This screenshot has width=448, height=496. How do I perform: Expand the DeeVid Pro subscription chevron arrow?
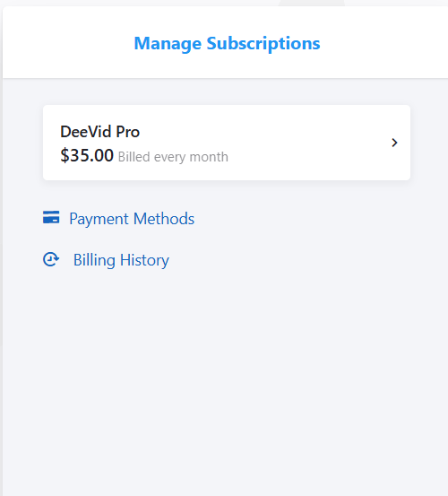pyautogui.click(x=394, y=143)
